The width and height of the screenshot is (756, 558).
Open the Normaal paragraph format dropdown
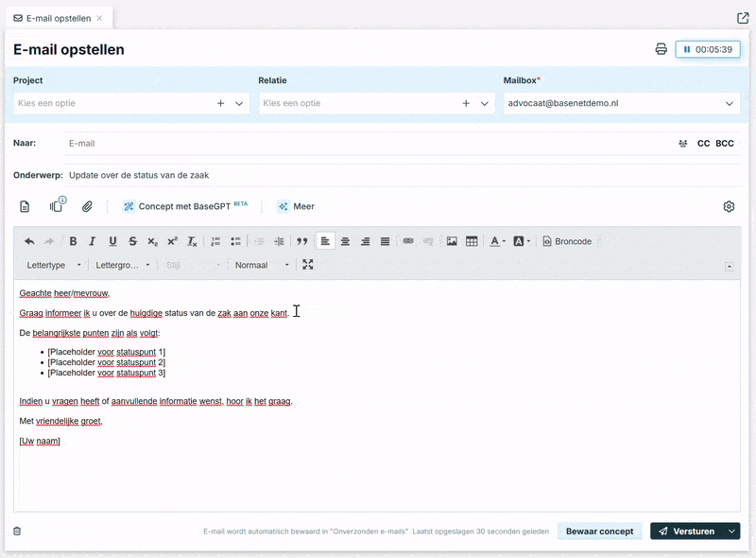[262, 265]
